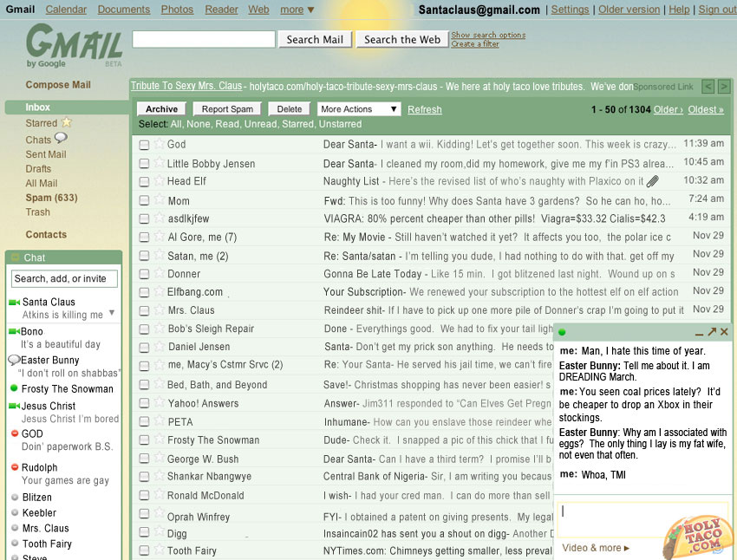The image size is (737, 560).
Task: Minimize the Easter Bunny chat window
Action: coord(700,334)
